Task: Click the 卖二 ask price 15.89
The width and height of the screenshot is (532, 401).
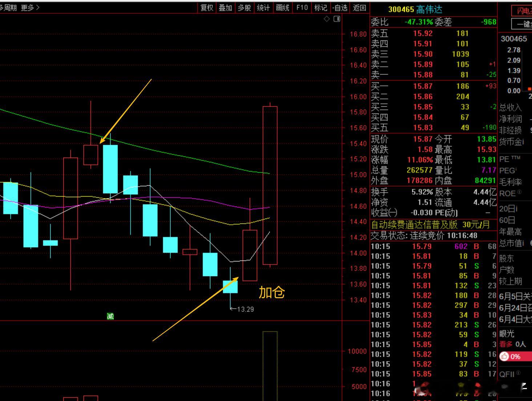Action: tap(423, 64)
